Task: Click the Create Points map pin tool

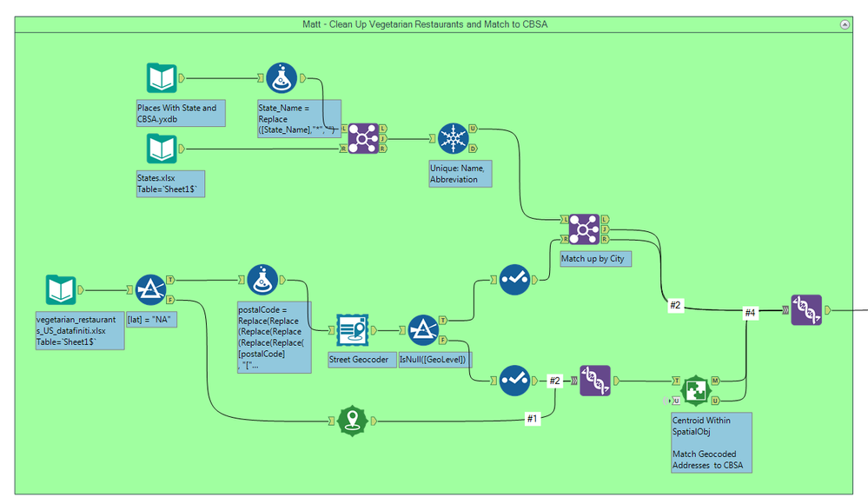Action: [353, 421]
